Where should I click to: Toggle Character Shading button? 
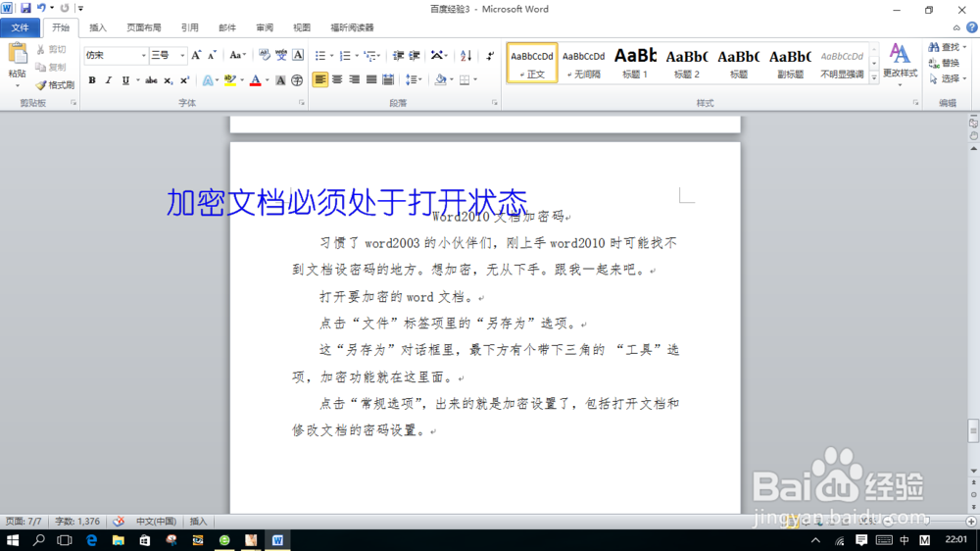[x=280, y=80]
